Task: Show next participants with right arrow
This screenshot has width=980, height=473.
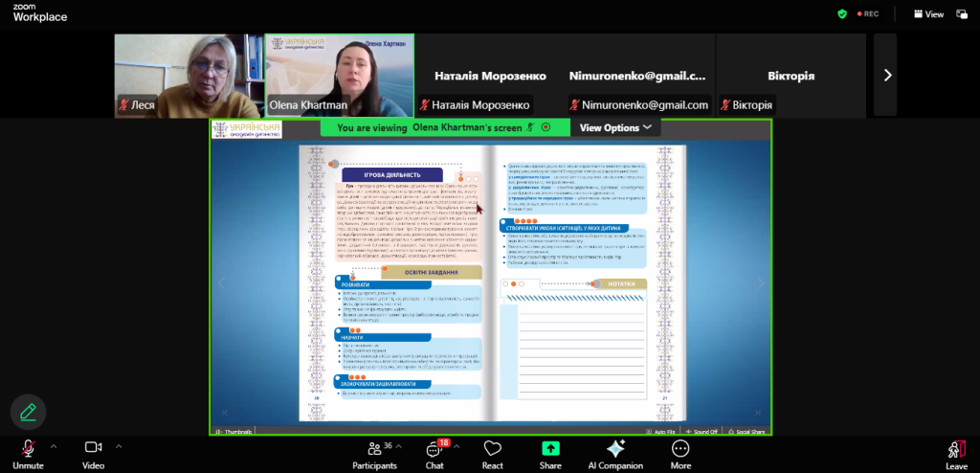Action: (x=887, y=76)
